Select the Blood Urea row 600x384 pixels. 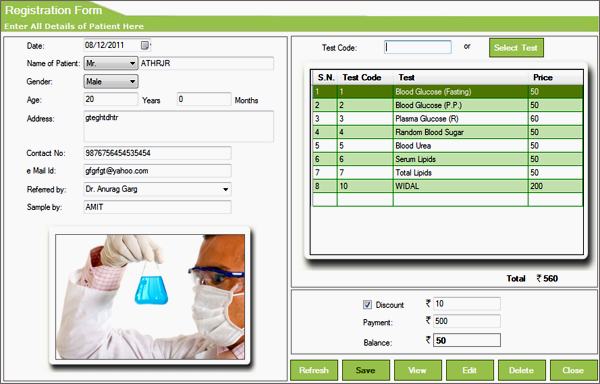tap(447, 146)
